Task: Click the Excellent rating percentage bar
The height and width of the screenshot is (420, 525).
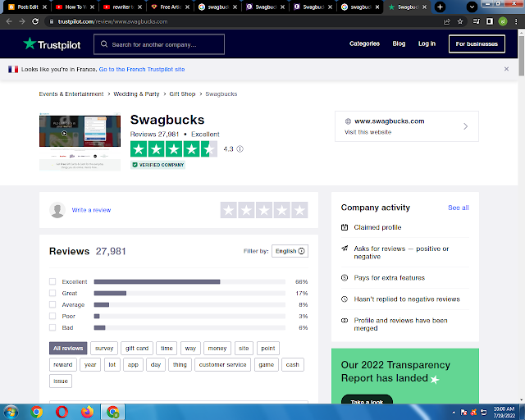Action: [189, 281]
